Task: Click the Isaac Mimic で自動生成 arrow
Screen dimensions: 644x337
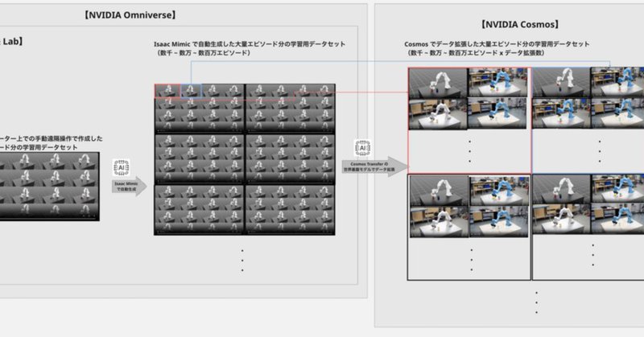Action: 130,187
